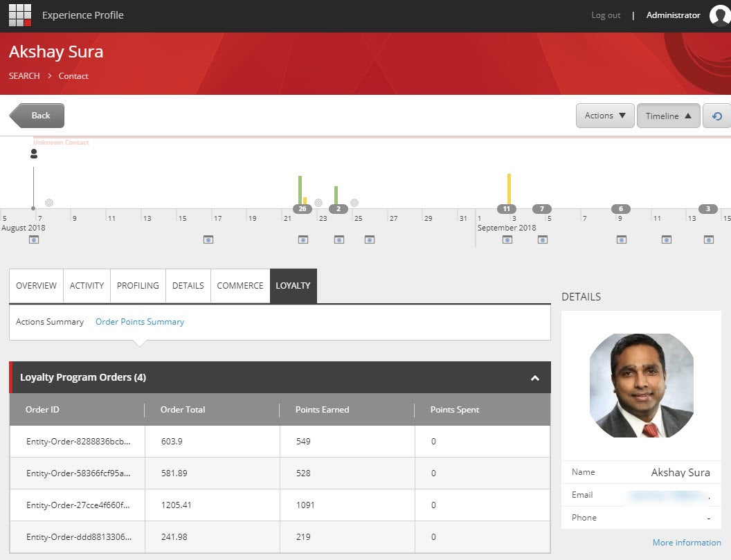731x560 pixels.
Task: Click the goal target icon near August 23
Action: [x=318, y=203]
